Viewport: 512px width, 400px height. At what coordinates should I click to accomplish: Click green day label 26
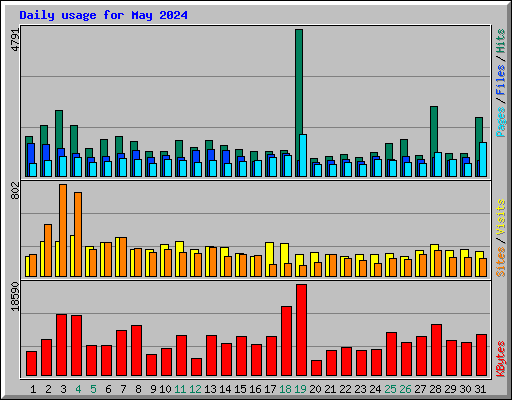405,389
